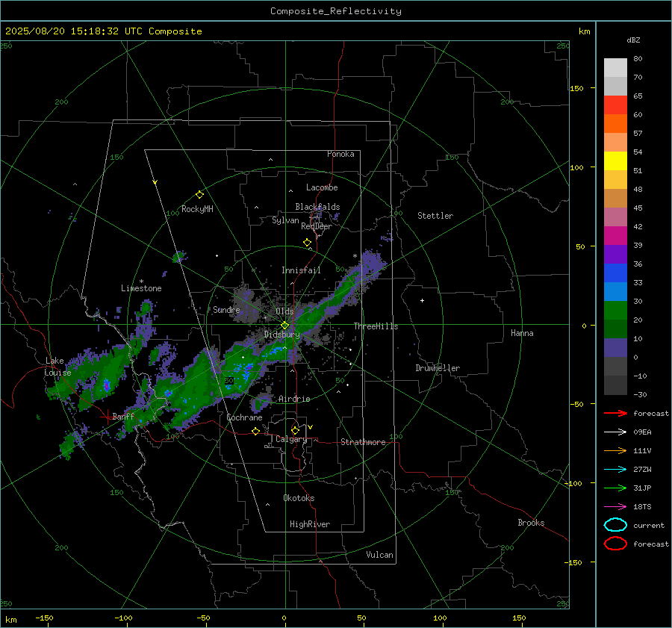Viewport: 672px width, 628px height.
Task: Click the Limestone label
Action: 141,288
